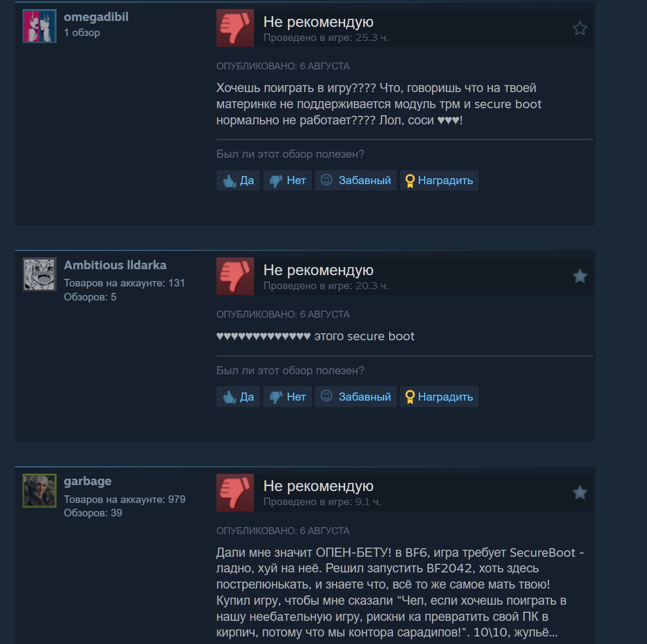Vote 'Да' on Ambitious Ildarka's review

click(x=238, y=397)
